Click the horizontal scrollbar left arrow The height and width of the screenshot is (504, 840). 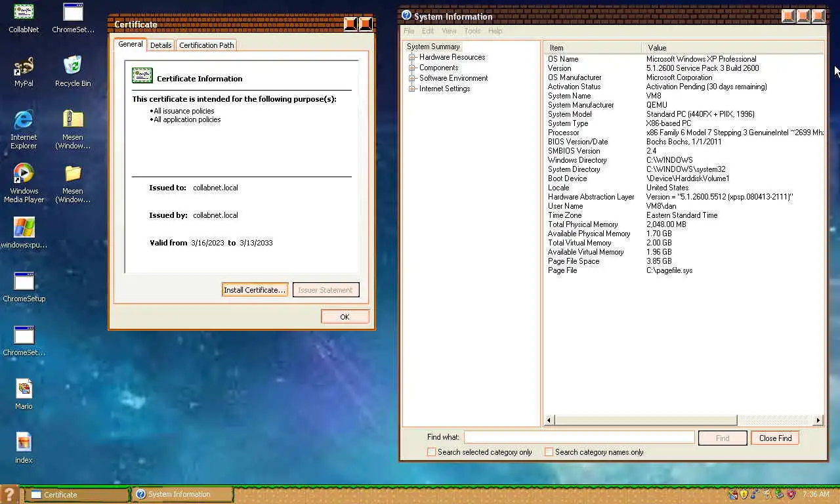point(550,420)
